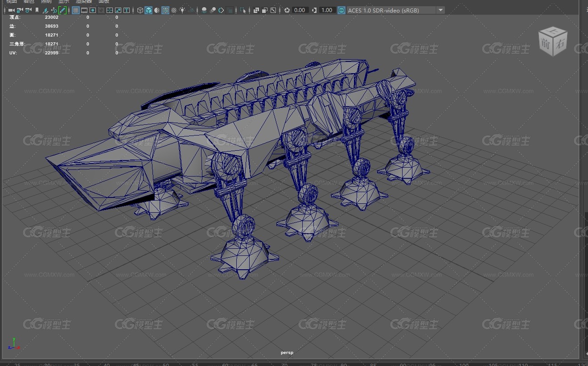This screenshot has height=366, width=588.
Task: Click the Select Camera icon
Action: [11, 10]
